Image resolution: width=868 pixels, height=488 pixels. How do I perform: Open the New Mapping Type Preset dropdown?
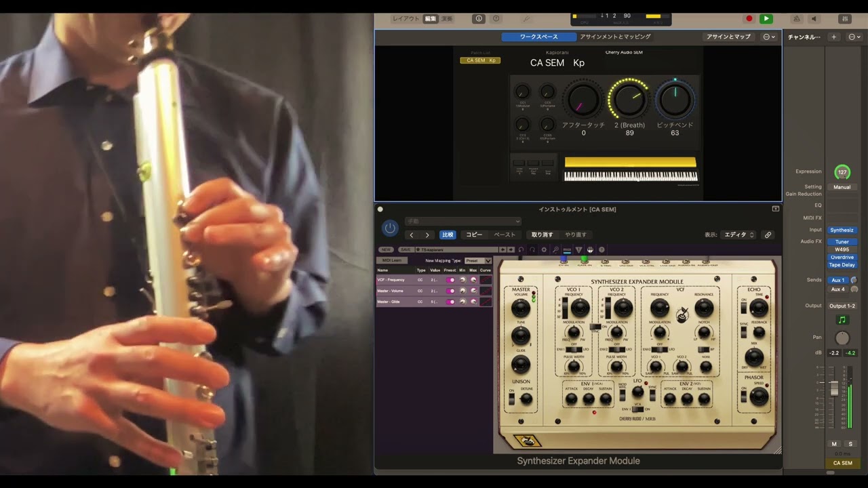478,260
